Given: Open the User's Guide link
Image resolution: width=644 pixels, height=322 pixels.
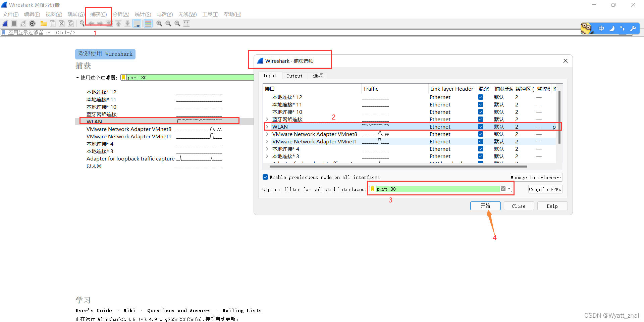Looking at the screenshot, I should pyautogui.click(x=94, y=311).
